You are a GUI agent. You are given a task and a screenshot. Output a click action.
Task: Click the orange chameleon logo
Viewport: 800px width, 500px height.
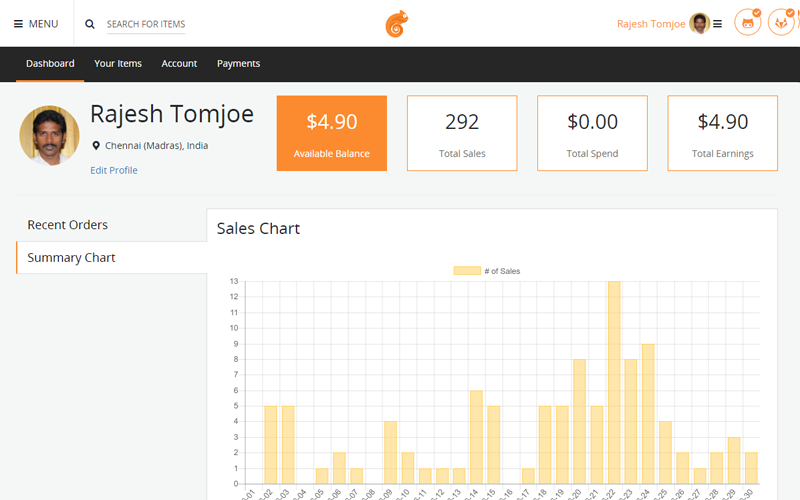(x=397, y=24)
